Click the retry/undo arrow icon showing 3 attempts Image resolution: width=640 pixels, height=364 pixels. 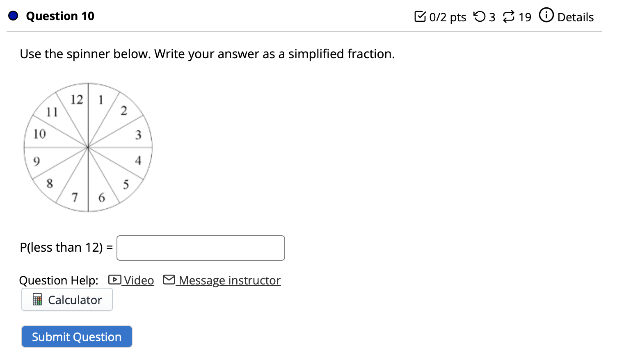click(x=479, y=16)
